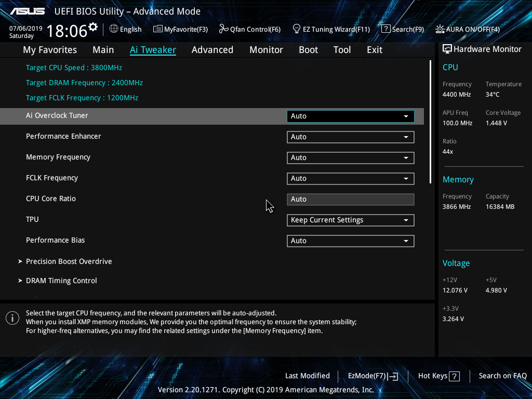Click Target FCLK Frequency : 1200MHz text
532x399 pixels.
pyautogui.click(x=82, y=98)
